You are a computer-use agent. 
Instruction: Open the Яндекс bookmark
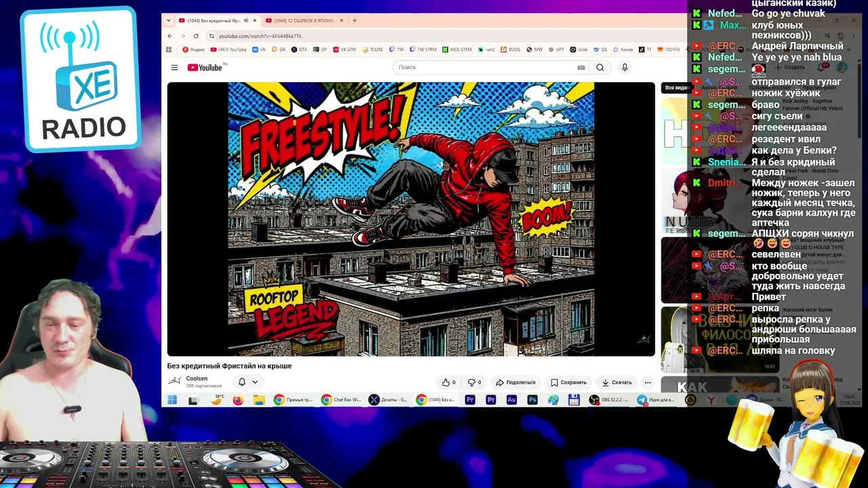193,49
